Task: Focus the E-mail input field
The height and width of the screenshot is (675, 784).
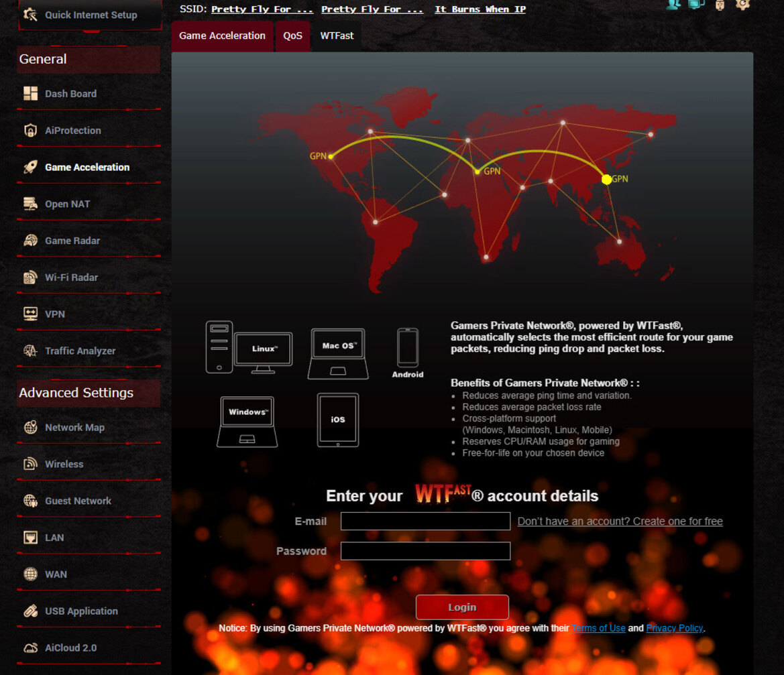Action: point(425,521)
